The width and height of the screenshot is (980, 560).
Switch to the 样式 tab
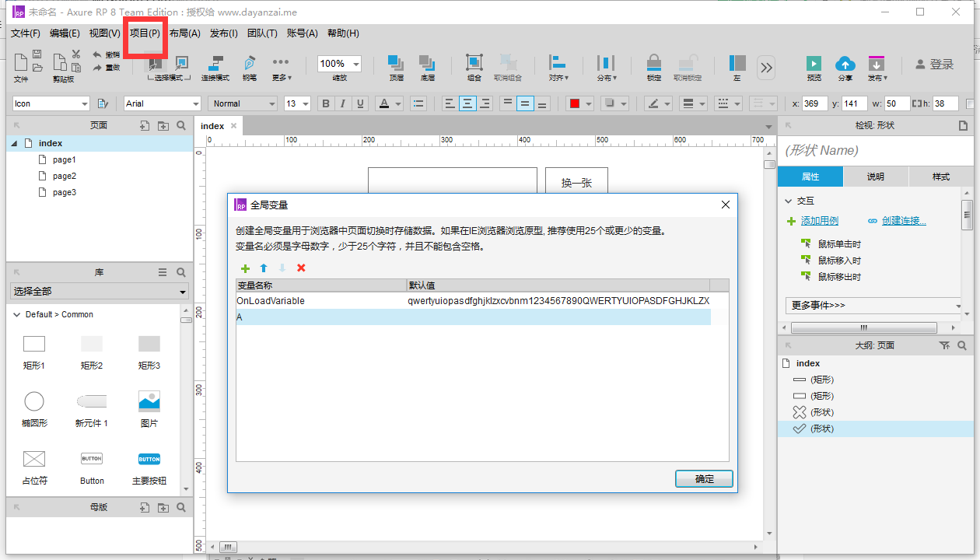[x=941, y=177]
